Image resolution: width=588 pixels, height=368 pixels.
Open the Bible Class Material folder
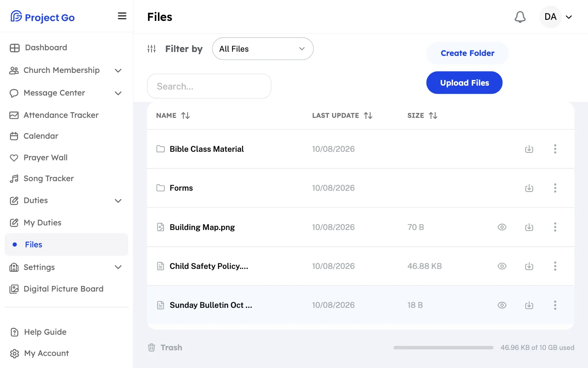(207, 149)
